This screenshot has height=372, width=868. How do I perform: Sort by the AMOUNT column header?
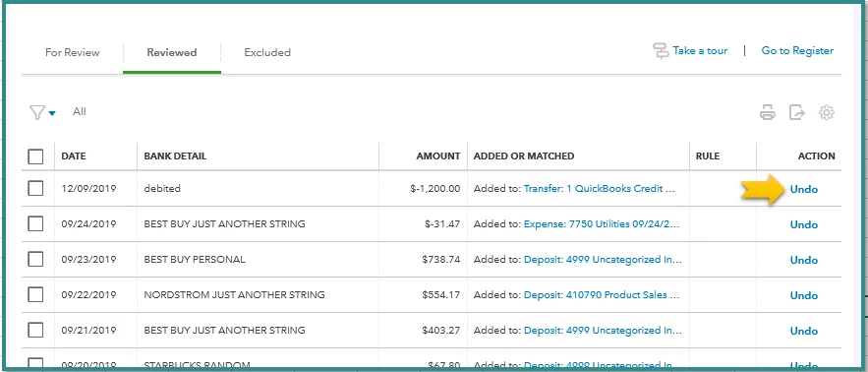[x=437, y=156]
